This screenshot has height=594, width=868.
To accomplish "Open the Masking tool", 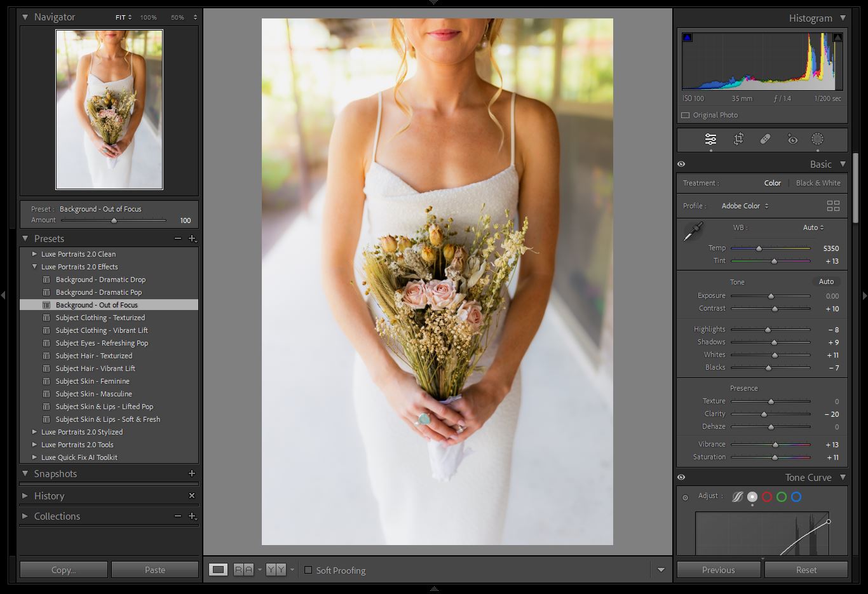I will [x=817, y=140].
